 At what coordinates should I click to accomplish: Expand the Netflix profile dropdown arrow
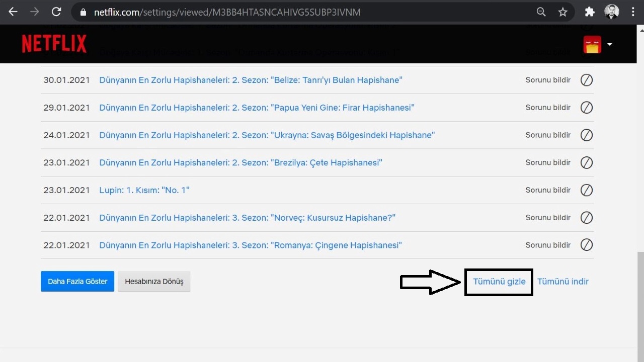click(609, 44)
